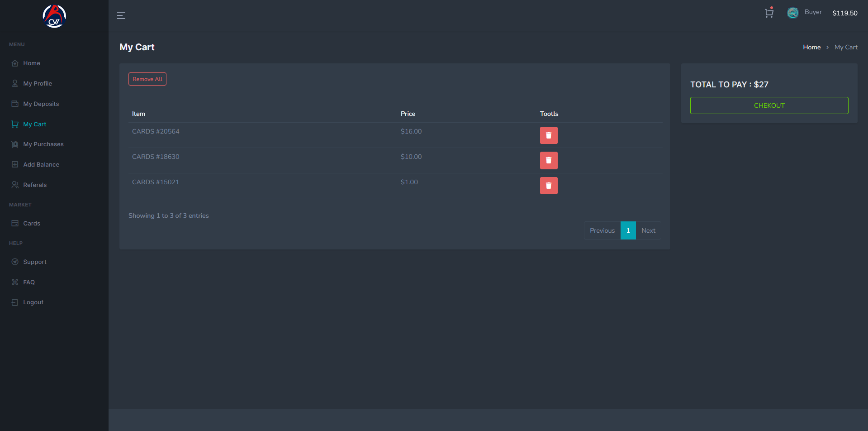Select the CARDS #15021 item cell

[156, 182]
